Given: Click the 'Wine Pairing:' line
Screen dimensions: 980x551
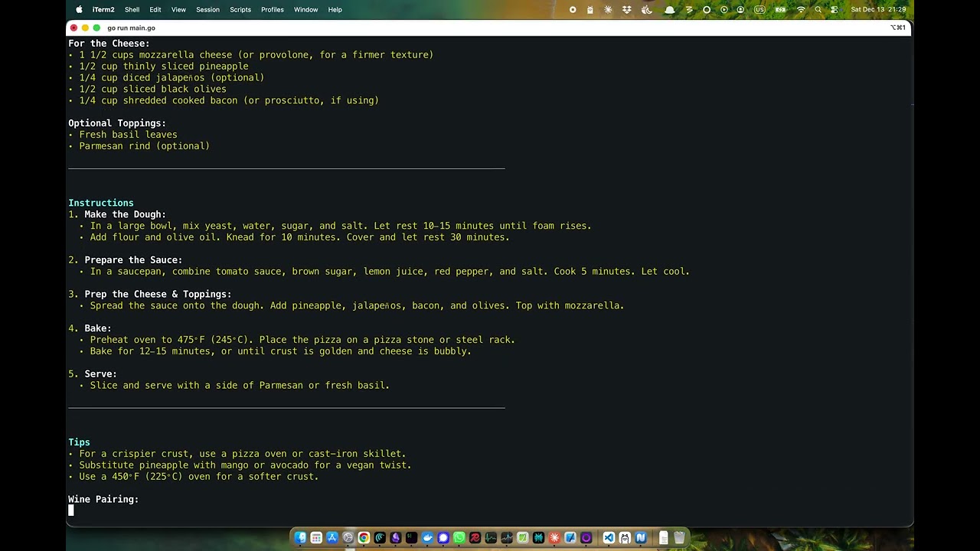Looking at the screenshot, I should [x=103, y=499].
